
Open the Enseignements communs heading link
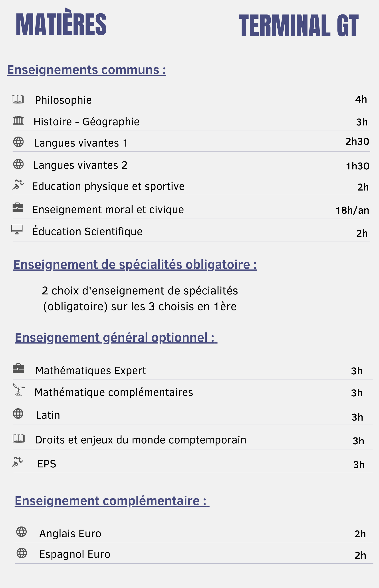pos(86,70)
